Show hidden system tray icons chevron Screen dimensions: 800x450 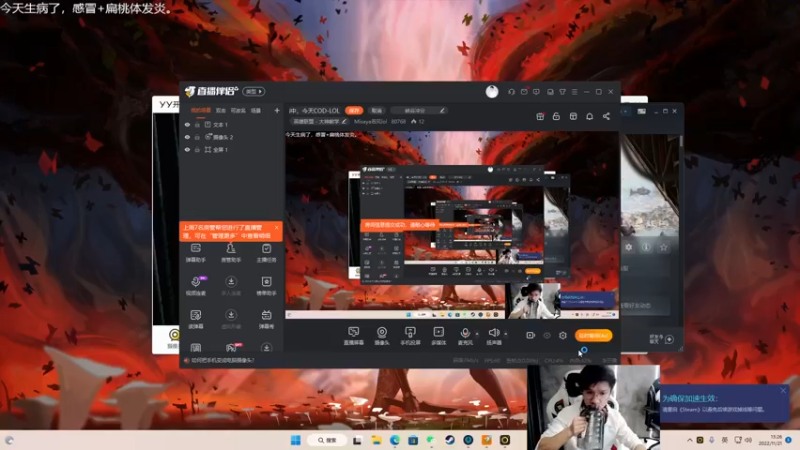point(689,440)
